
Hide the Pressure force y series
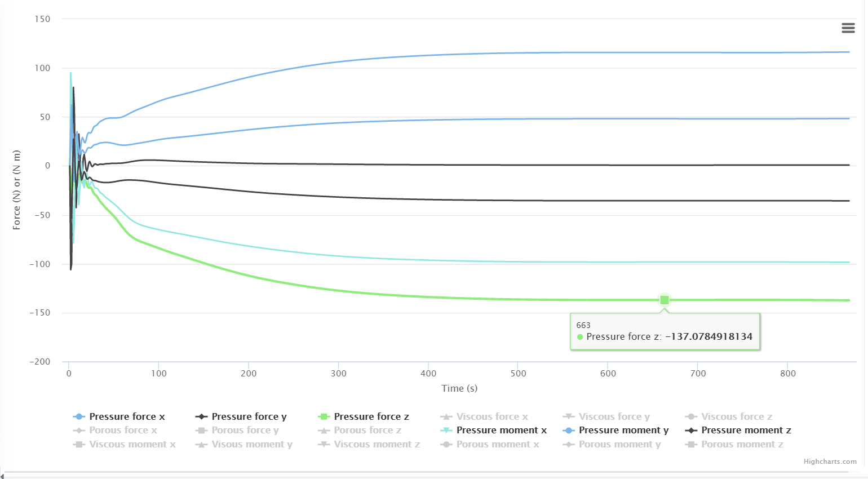tap(249, 417)
